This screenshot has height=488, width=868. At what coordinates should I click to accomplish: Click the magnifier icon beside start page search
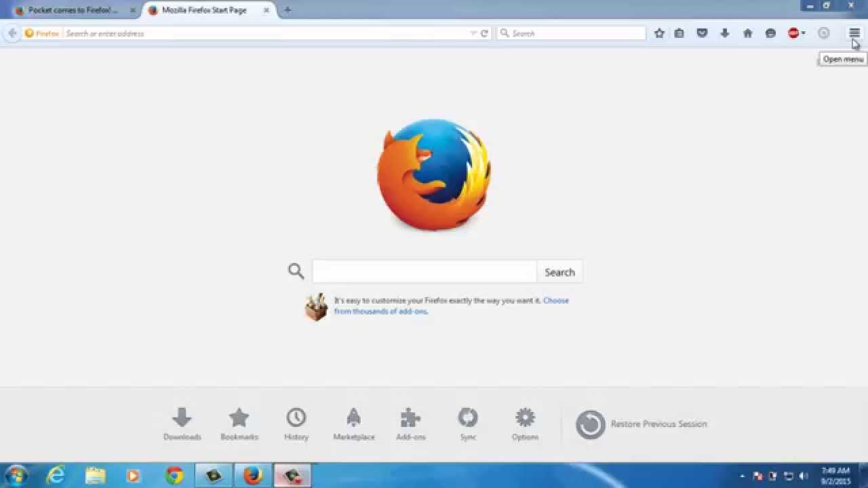296,271
